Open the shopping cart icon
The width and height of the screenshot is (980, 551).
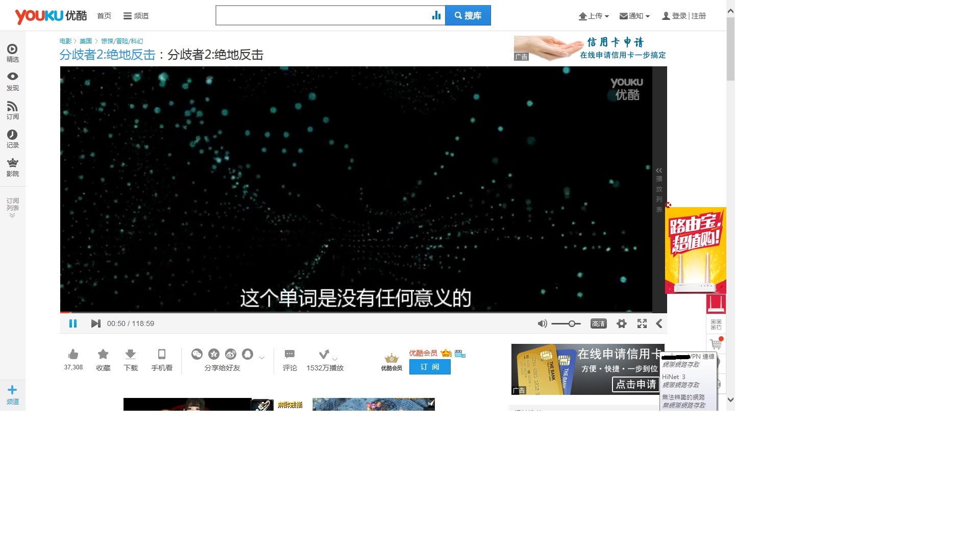point(716,344)
